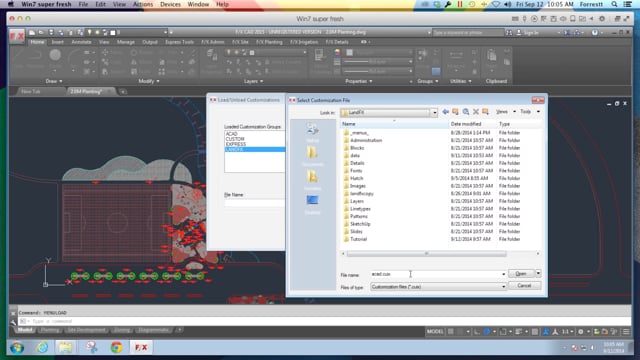This screenshot has width=640, height=360.
Task: Click the New icon in Quick Access Toolbar
Action: (x=32, y=32)
